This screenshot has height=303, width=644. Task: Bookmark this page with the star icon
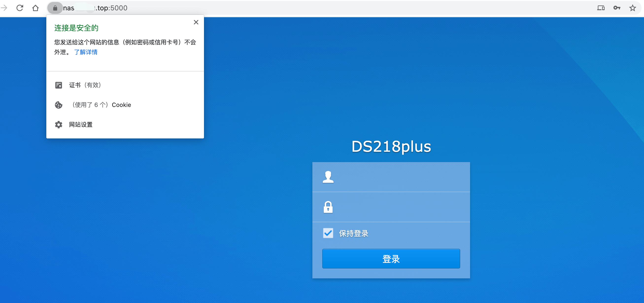632,8
